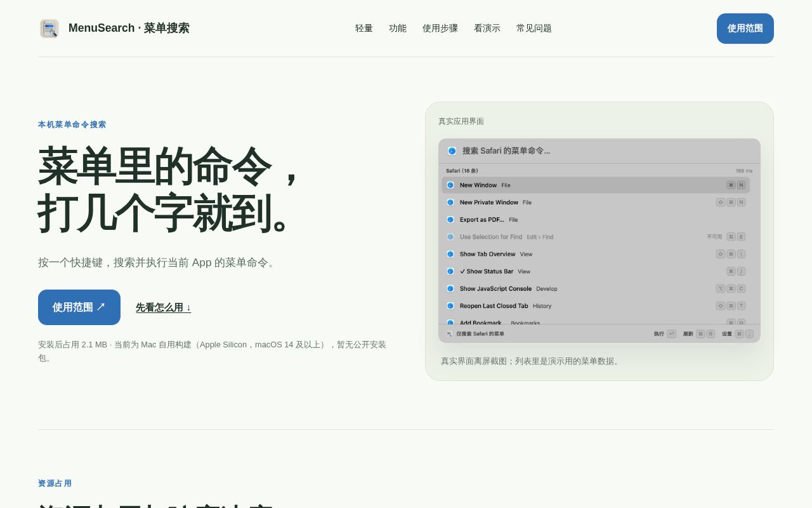Select the New Window command row
Screen dimensions: 812x508
point(596,185)
